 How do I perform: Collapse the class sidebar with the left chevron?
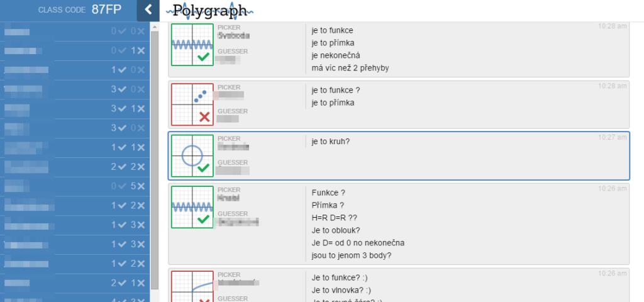(x=148, y=10)
